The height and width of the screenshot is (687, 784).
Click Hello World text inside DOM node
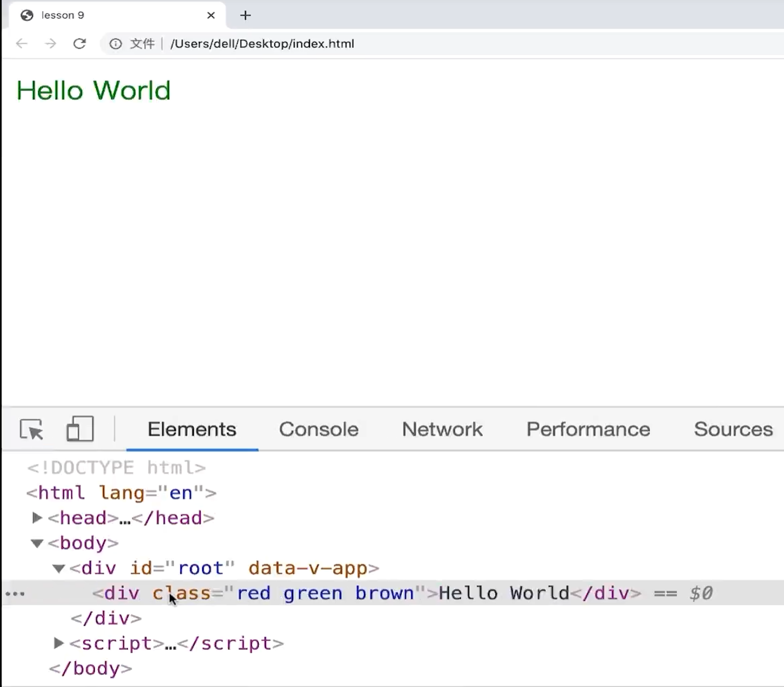504,593
